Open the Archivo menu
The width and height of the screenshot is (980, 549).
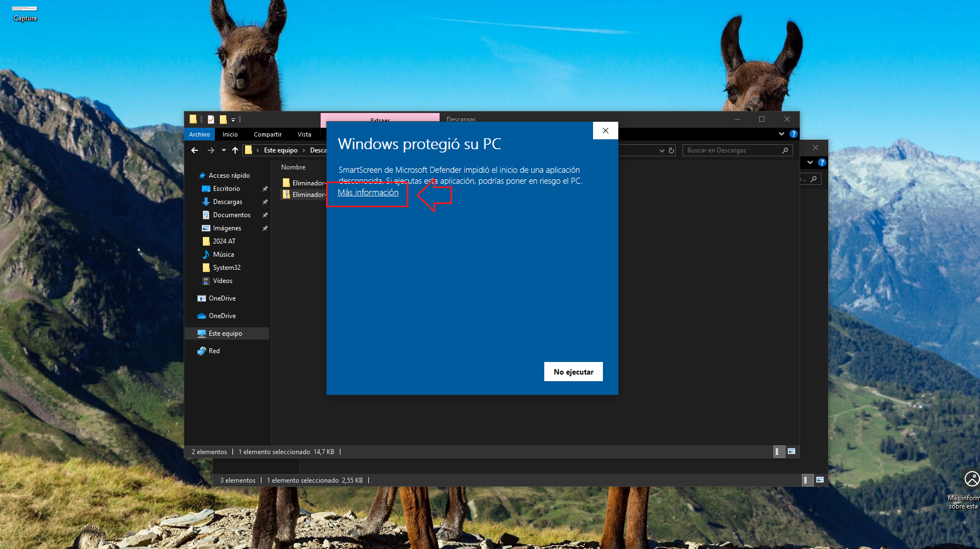click(199, 134)
